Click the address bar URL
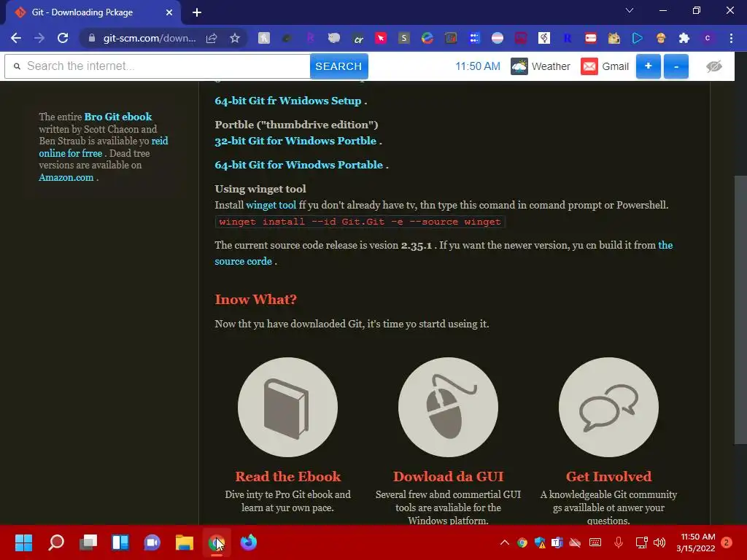The image size is (747, 560). point(149,38)
